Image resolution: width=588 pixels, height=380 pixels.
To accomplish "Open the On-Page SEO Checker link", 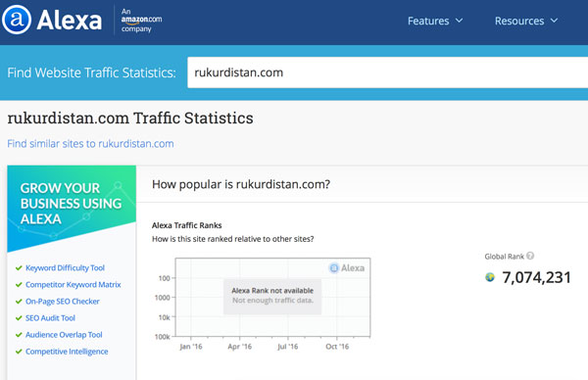I will point(63,302).
